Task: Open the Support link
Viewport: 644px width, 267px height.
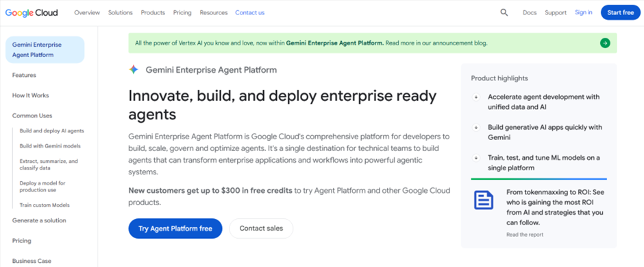Action: coord(556,13)
